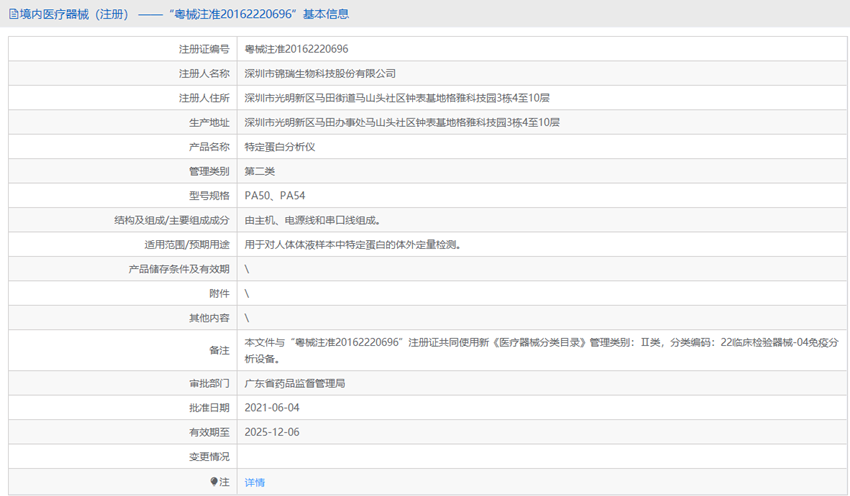Click the 生产地址 label
Viewport: 850px width, 496px height.
[209, 123]
